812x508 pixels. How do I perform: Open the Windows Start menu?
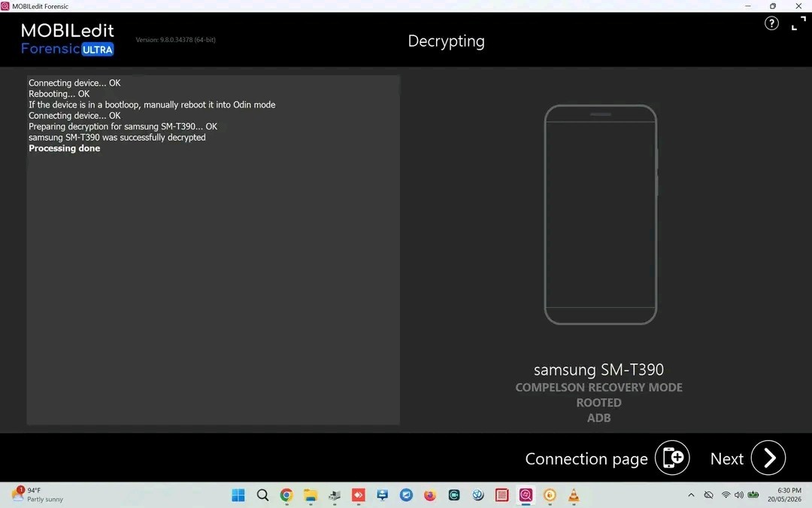[x=238, y=495]
